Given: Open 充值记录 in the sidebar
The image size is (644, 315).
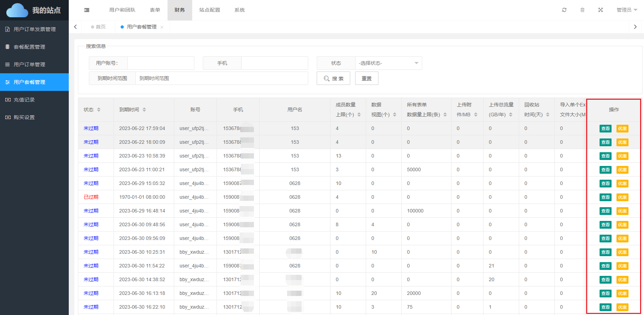Looking at the screenshot, I should [x=24, y=100].
